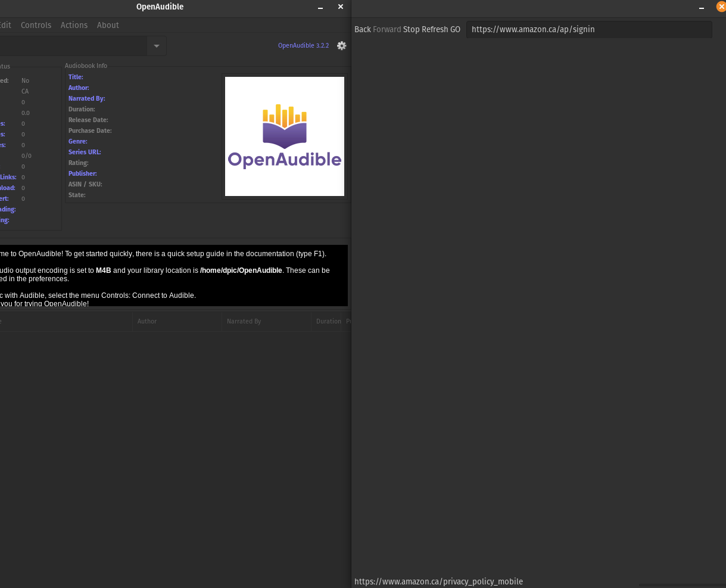The height and width of the screenshot is (588, 726).
Task: Open the About menu
Action: (108, 25)
